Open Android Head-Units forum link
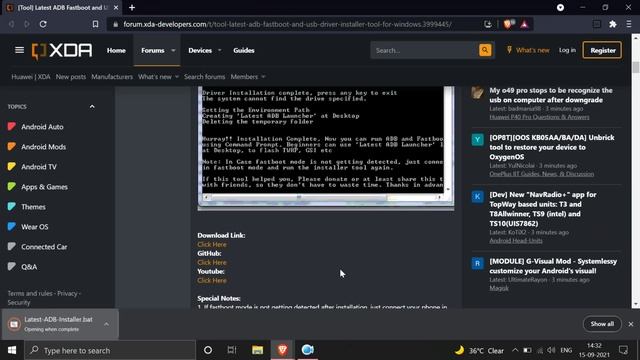This screenshot has height=360, width=640. pyautogui.click(x=516, y=241)
